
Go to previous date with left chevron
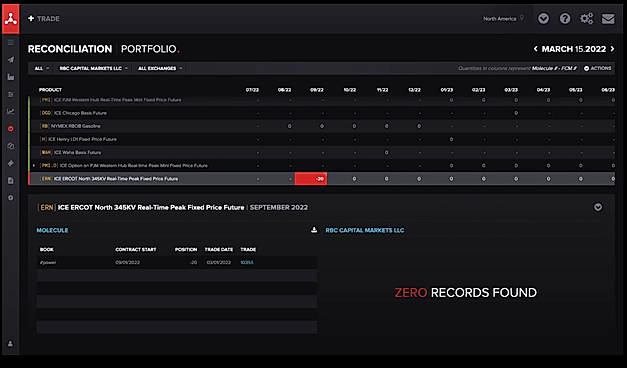[535, 49]
